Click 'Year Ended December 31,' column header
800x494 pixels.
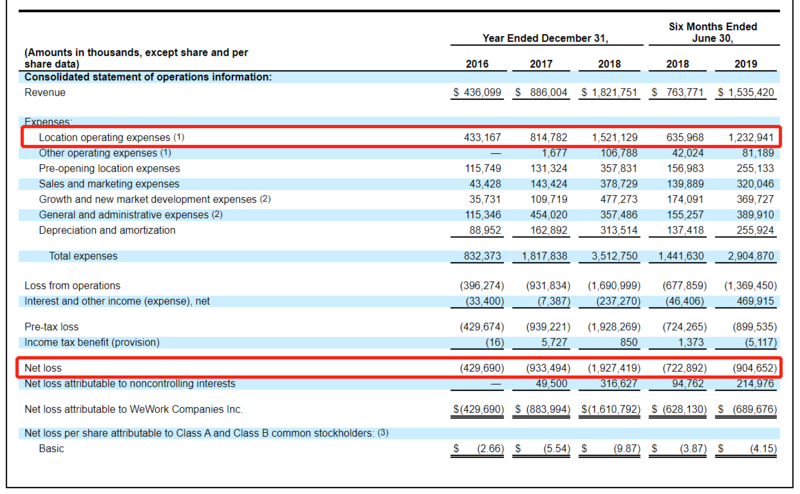point(545,38)
